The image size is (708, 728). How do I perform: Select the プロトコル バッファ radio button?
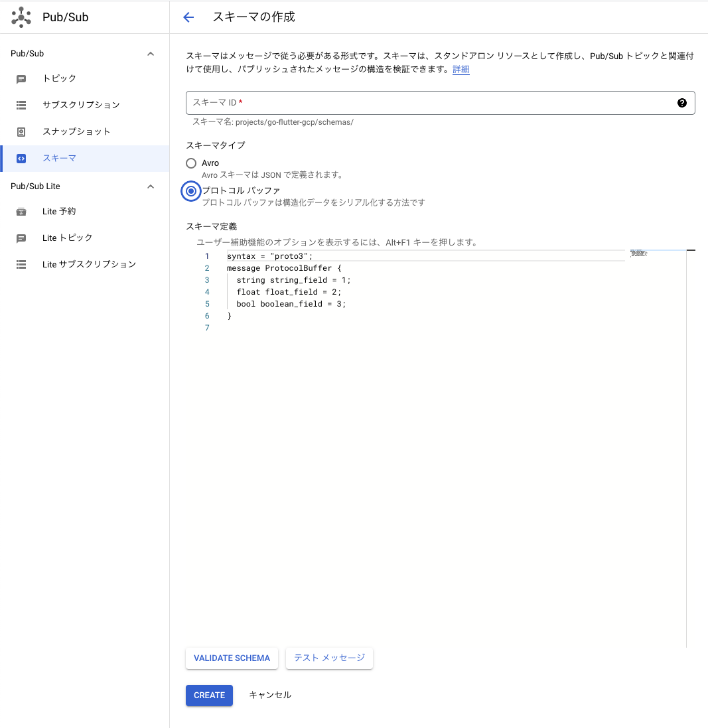191,191
